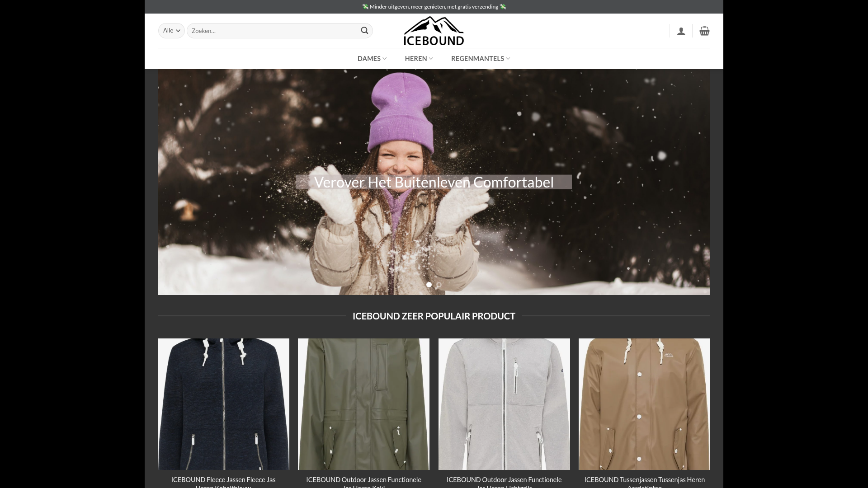This screenshot has height=488, width=868.
Task: Expand the HEREN menu
Action: pyautogui.click(x=419, y=59)
